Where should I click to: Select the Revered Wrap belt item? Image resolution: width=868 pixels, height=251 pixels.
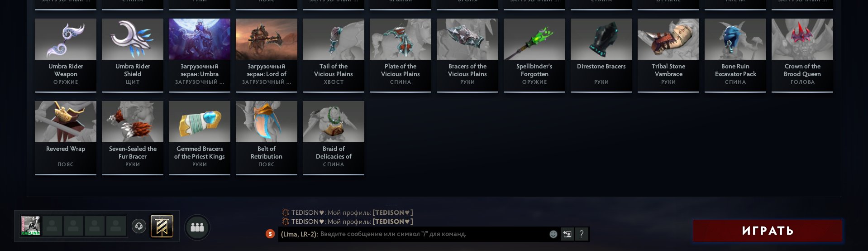coord(66,138)
